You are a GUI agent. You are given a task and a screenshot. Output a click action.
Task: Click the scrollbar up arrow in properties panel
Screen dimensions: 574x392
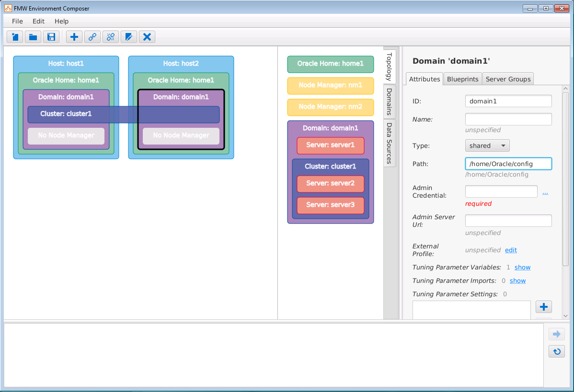click(565, 89)
